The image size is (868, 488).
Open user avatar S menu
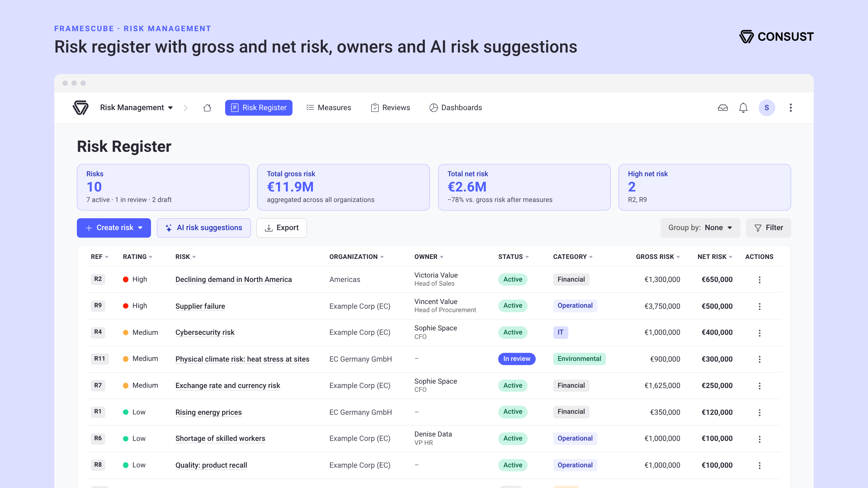point(767,108)
